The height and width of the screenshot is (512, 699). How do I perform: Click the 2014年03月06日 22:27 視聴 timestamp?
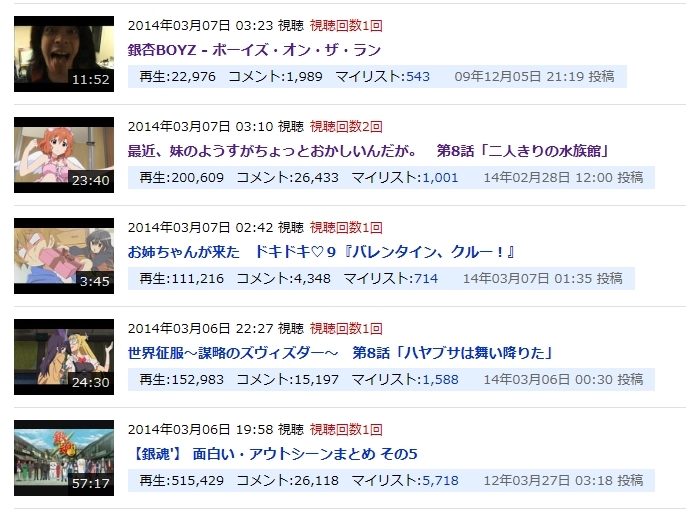pyautogui.click(x=216, y=329)
